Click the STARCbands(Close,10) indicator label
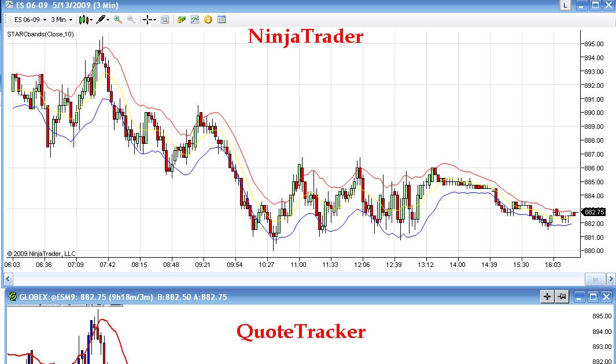 coord(40,34)
